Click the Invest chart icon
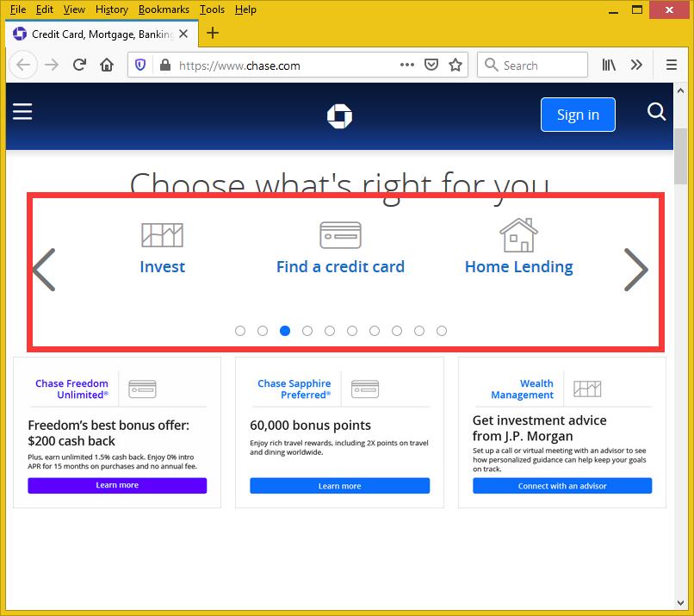Screen dimensions: 694x616 pos(162,234)
